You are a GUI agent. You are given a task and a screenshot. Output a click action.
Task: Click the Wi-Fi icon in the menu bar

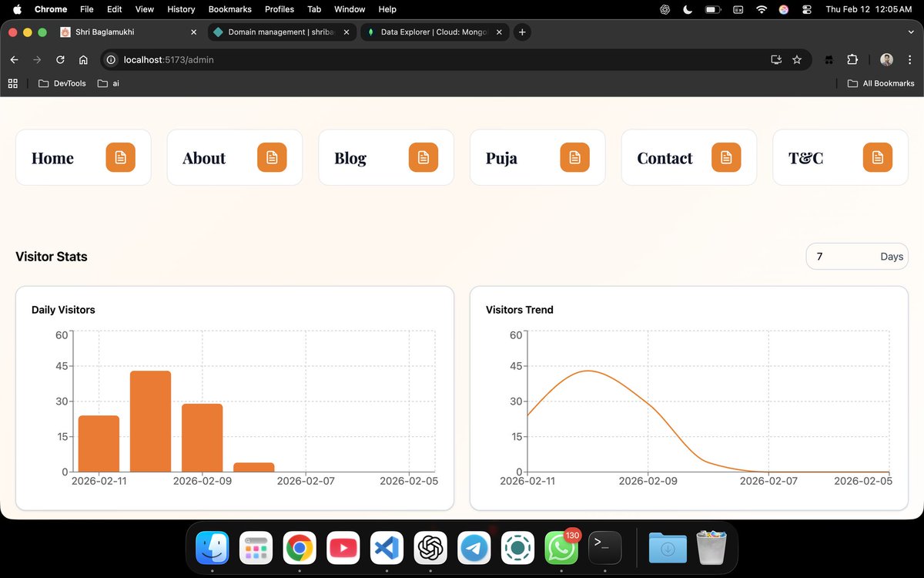(x=762, y=9)
